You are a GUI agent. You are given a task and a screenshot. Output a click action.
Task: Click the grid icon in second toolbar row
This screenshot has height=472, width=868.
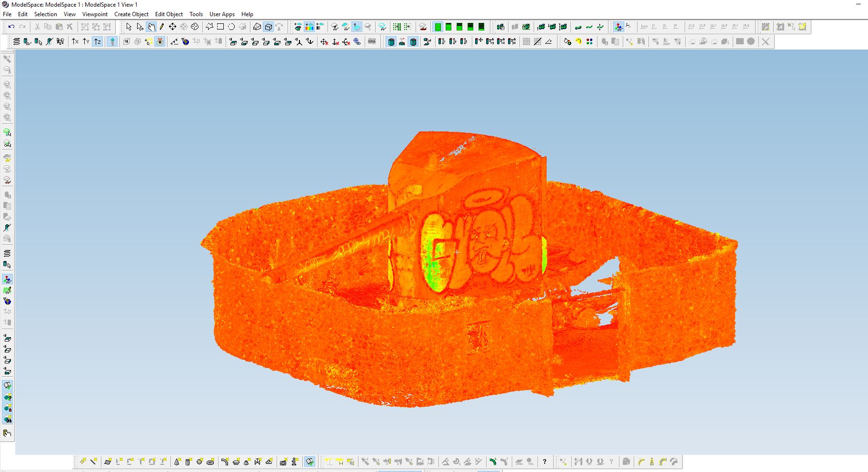tap(527, 41)
